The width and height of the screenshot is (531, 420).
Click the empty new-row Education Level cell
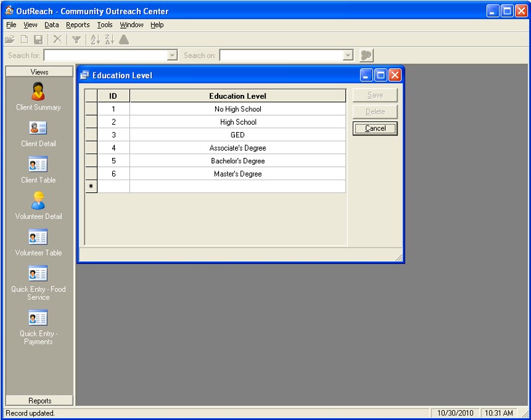pos(238,187)
